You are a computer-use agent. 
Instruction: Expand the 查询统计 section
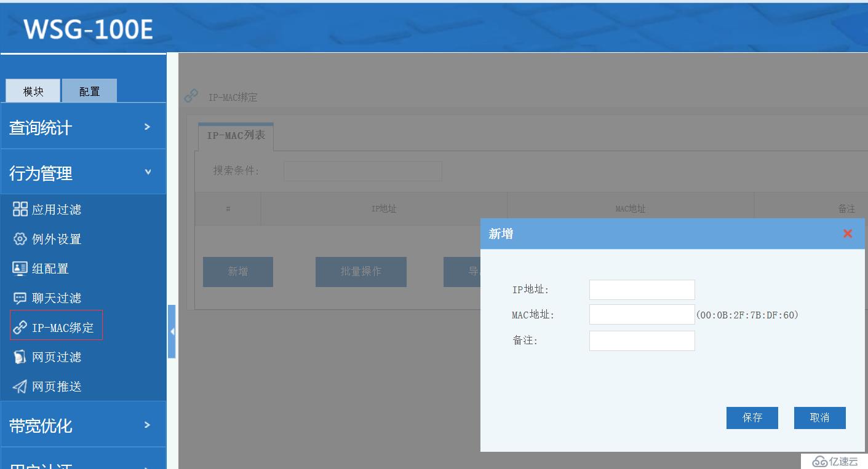click(x=83, y=126)
